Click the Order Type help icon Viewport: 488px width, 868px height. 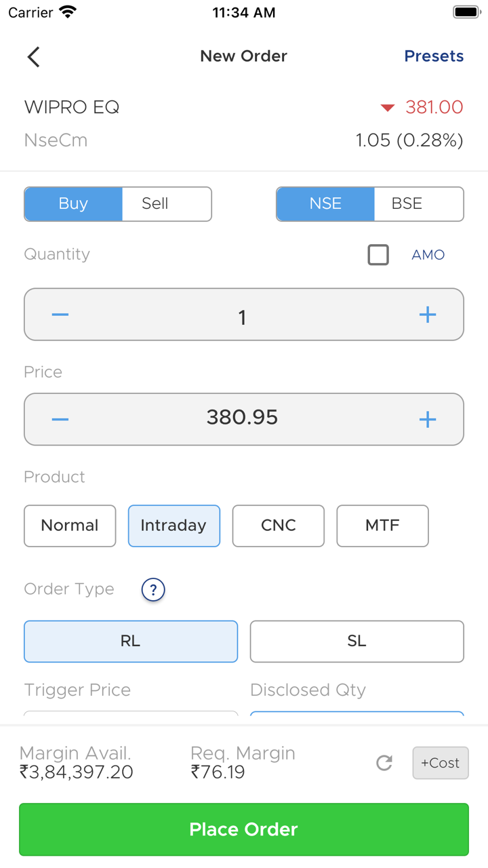pos(153,589)
